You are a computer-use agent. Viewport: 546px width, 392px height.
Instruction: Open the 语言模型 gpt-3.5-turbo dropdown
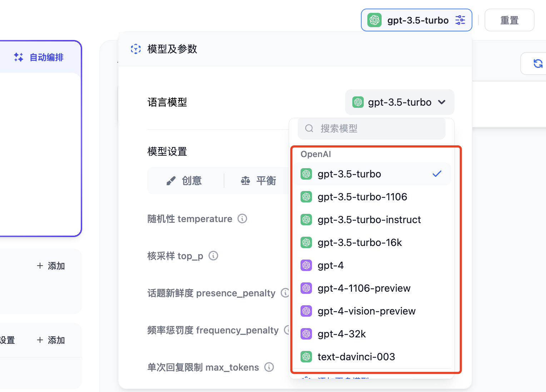click(399, 102)
